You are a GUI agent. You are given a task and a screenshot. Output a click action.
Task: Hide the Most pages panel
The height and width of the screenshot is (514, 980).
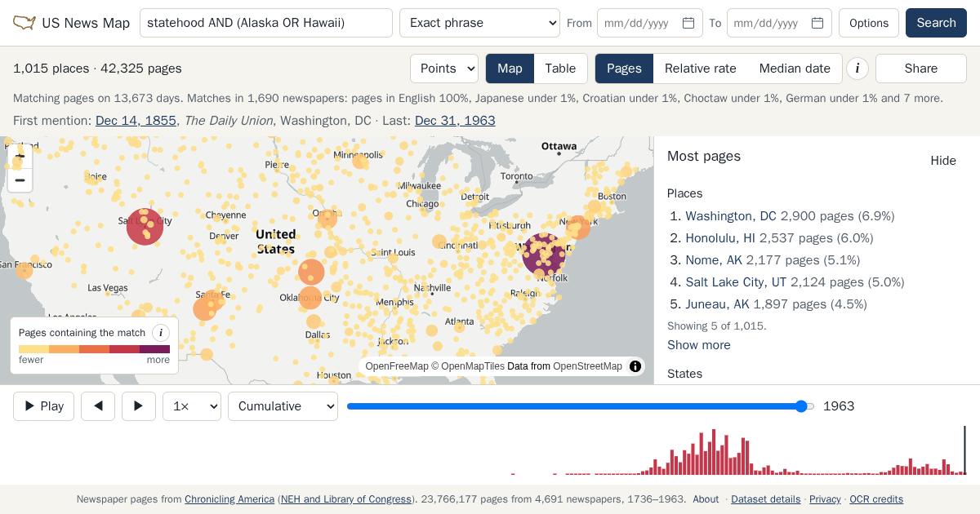[943, 161]
